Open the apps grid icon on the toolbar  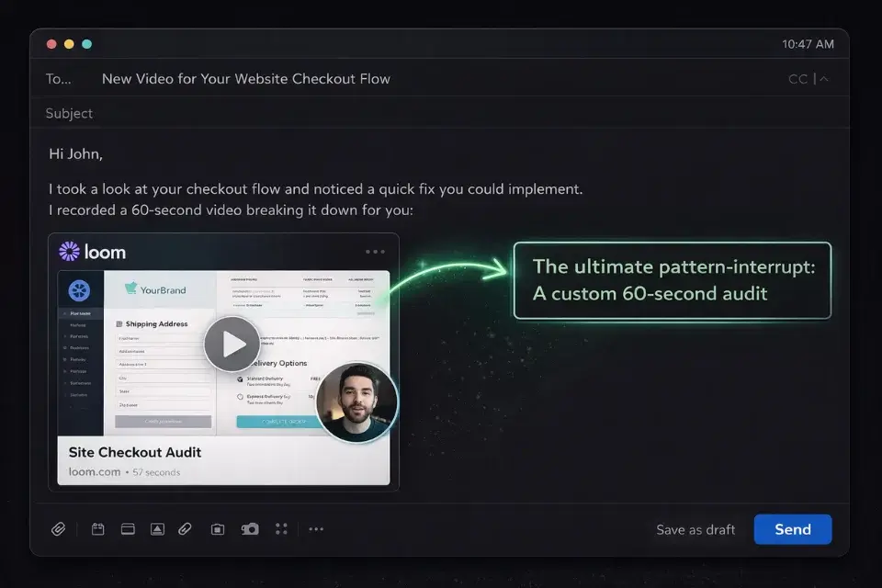[281, 529]
